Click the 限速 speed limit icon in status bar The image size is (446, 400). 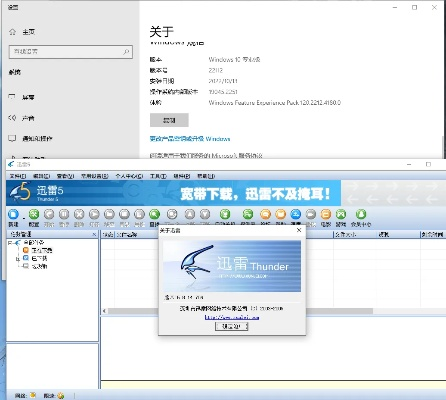(x=61, y=395)
